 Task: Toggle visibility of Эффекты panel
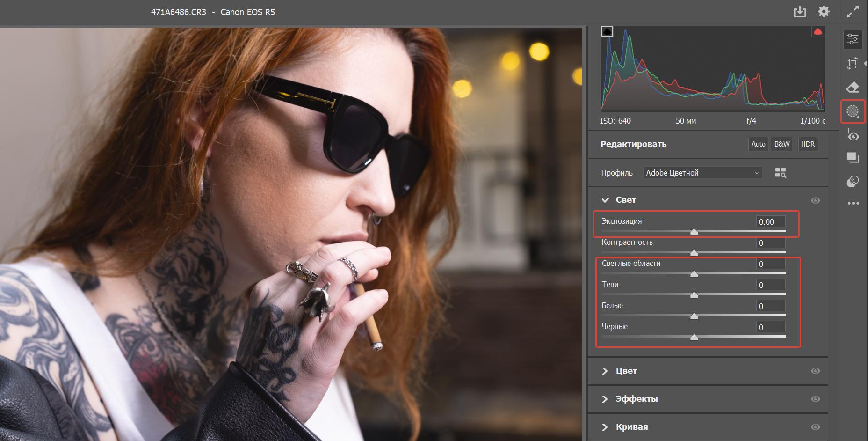(x=815, y=399)
